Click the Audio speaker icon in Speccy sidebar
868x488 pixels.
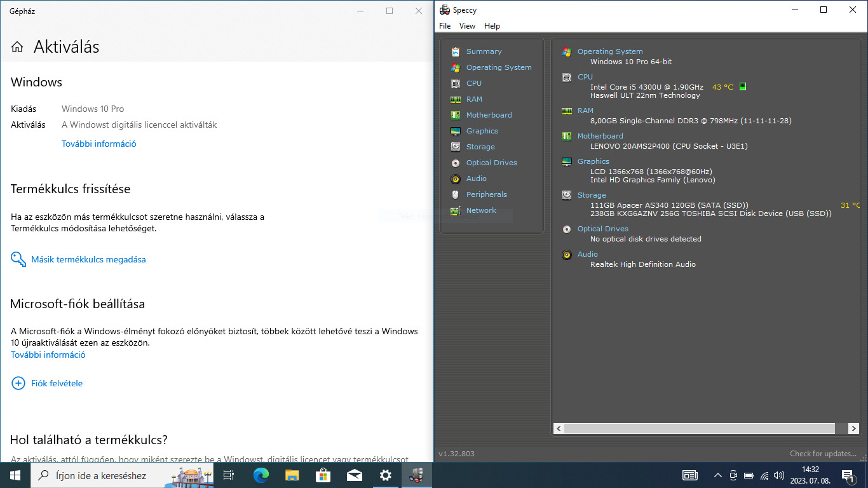point(455,179)
